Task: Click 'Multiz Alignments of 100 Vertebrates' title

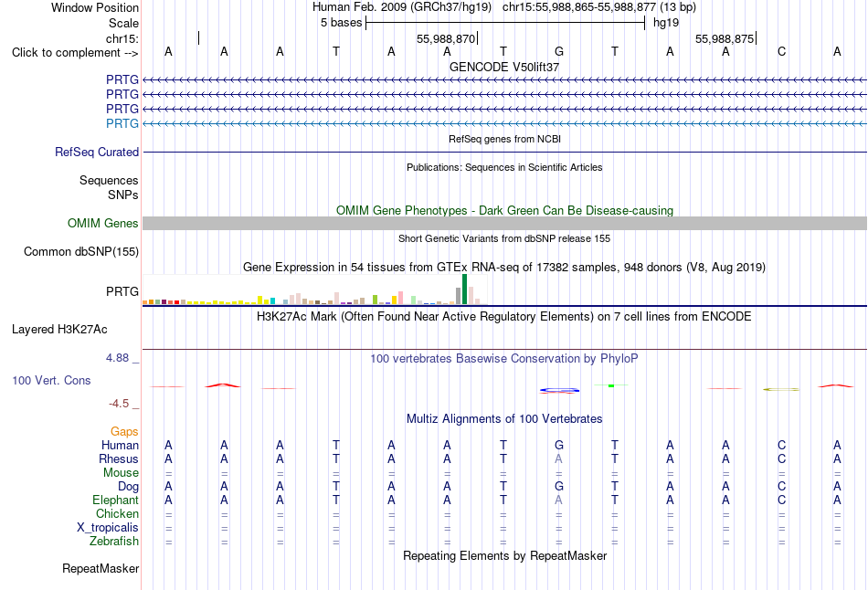Action: [503, 419]
